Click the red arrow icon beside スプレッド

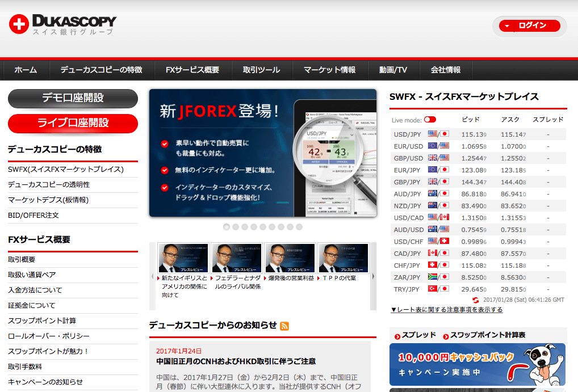coord(397,336)
